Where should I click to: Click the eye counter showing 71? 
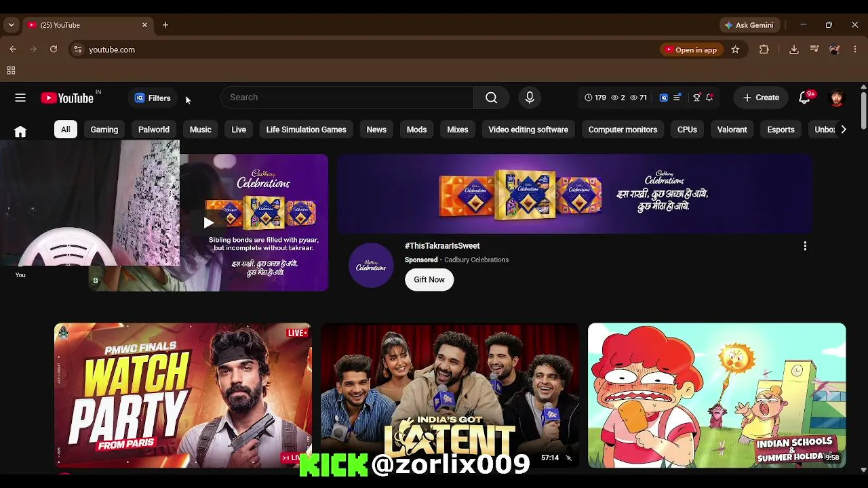[x=638, y=98]
